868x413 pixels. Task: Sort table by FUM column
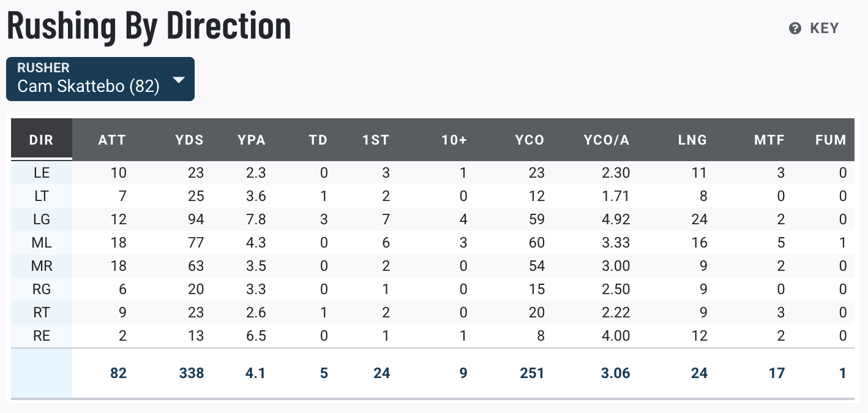pyautogui.click(x=831, y=140)
